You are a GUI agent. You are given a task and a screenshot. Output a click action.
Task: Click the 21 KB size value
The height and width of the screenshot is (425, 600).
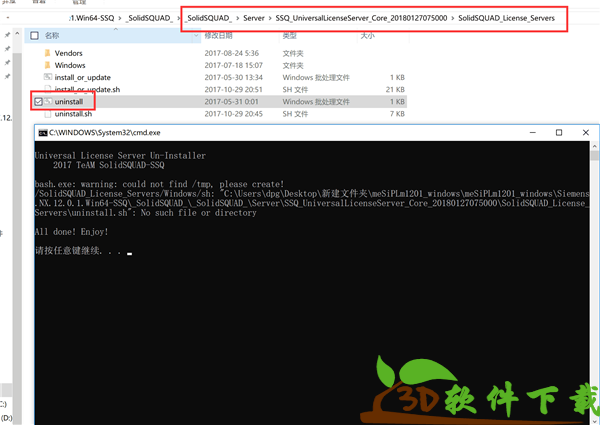[395, 90]
